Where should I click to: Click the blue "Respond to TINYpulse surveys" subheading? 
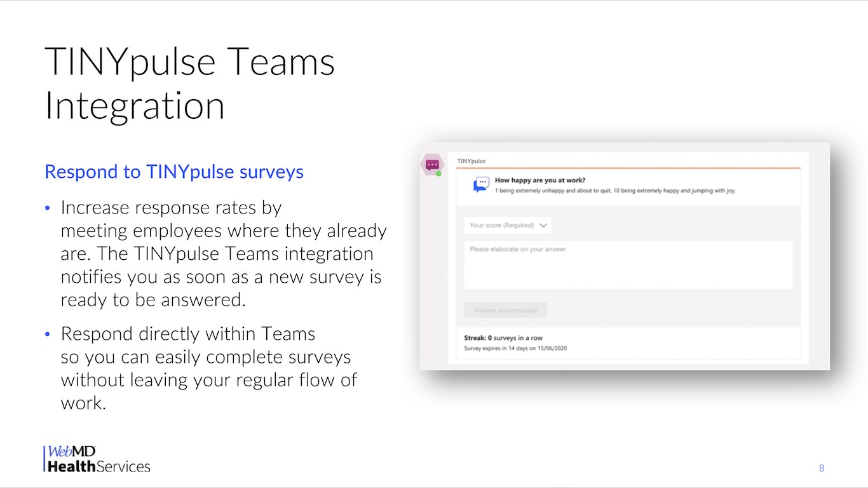pyautogui.click(x=174, y=172)
